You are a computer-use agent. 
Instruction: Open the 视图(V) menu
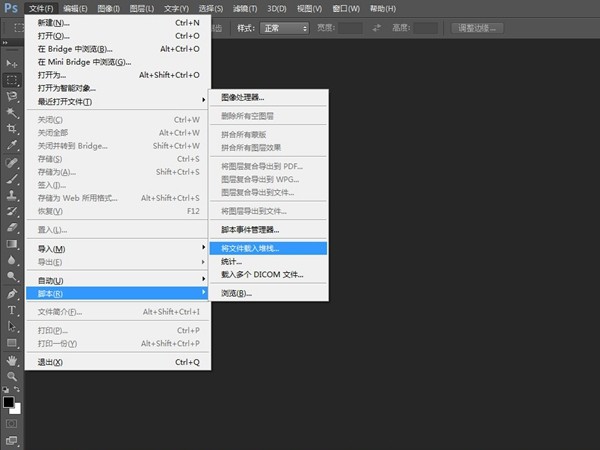tap(309, 8)
